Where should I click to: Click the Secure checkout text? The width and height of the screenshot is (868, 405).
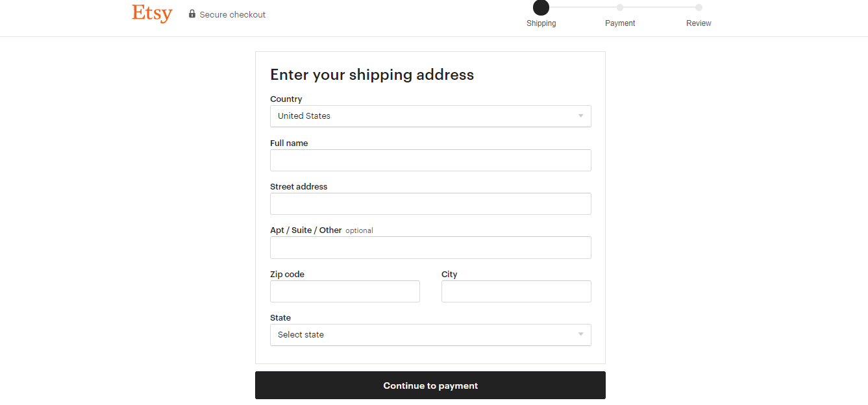click(x=232, y=14)
